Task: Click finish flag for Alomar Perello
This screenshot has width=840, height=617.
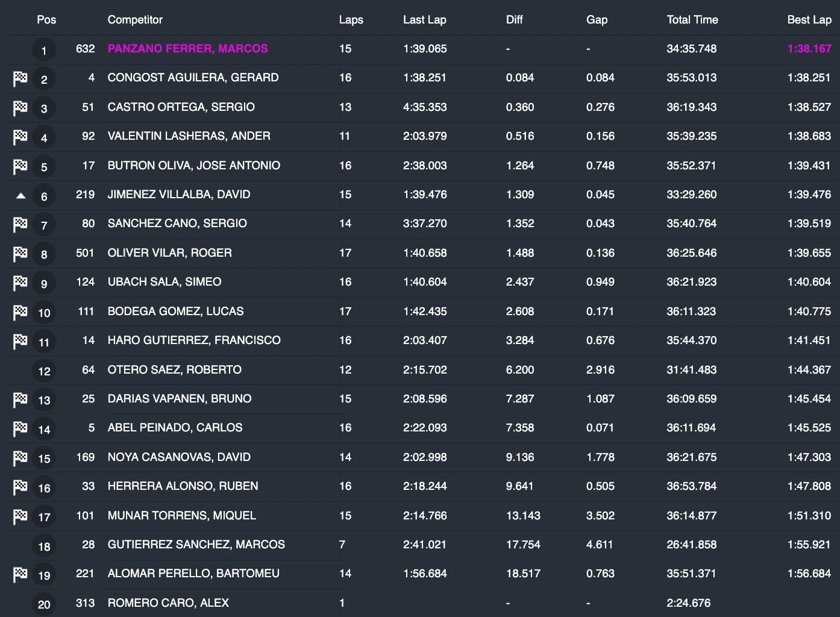Action: tap(20, 574)
